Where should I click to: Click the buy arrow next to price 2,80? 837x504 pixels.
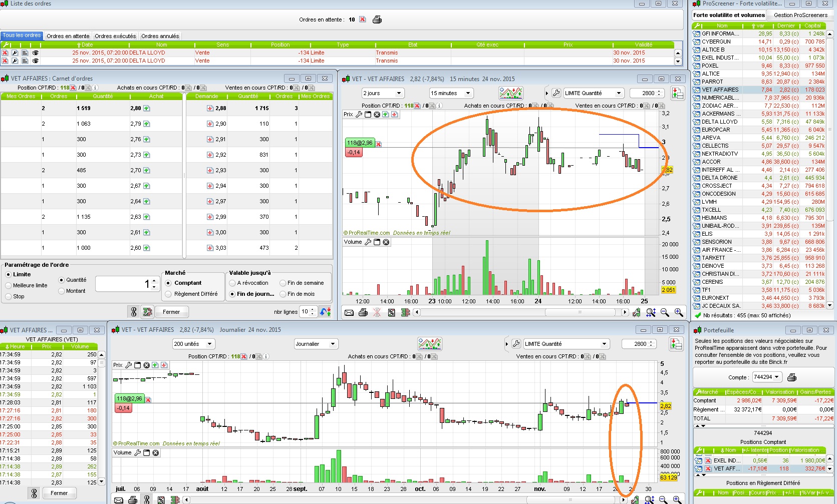pyautogui.click(x=146, y=108)
